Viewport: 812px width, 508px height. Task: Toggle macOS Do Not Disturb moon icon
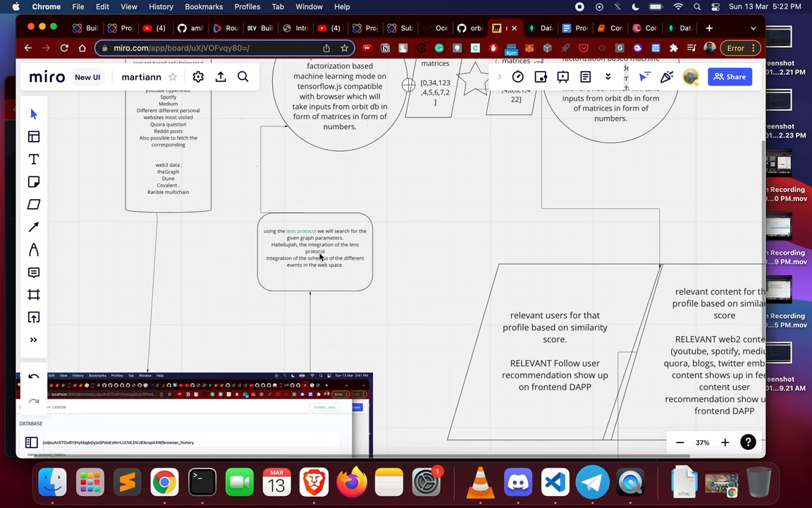[636, 7]
